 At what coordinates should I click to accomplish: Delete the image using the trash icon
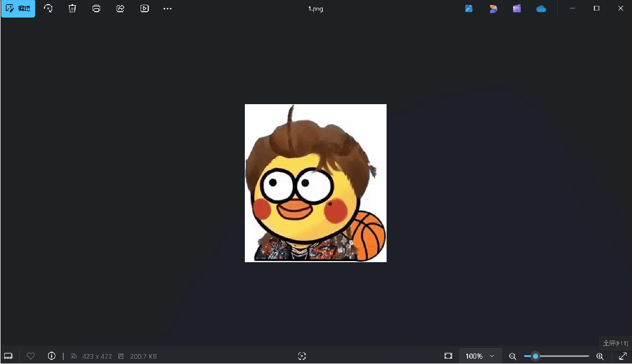[72, 9]
